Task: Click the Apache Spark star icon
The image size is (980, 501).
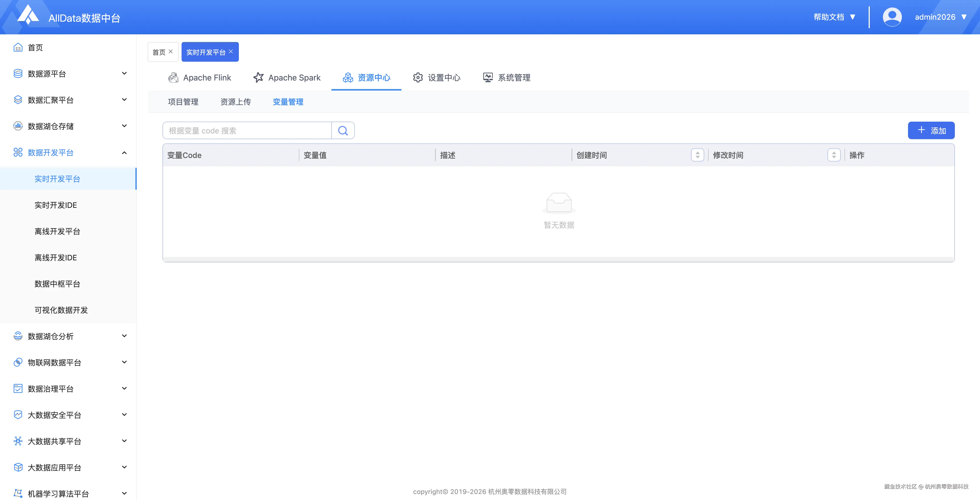Action: tap(258, 78)
